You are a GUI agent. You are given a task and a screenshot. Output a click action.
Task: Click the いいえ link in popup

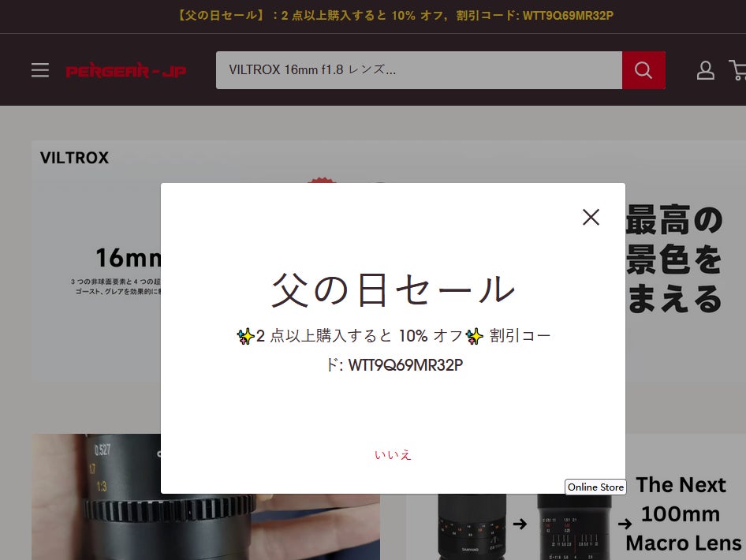pos(393,455)
